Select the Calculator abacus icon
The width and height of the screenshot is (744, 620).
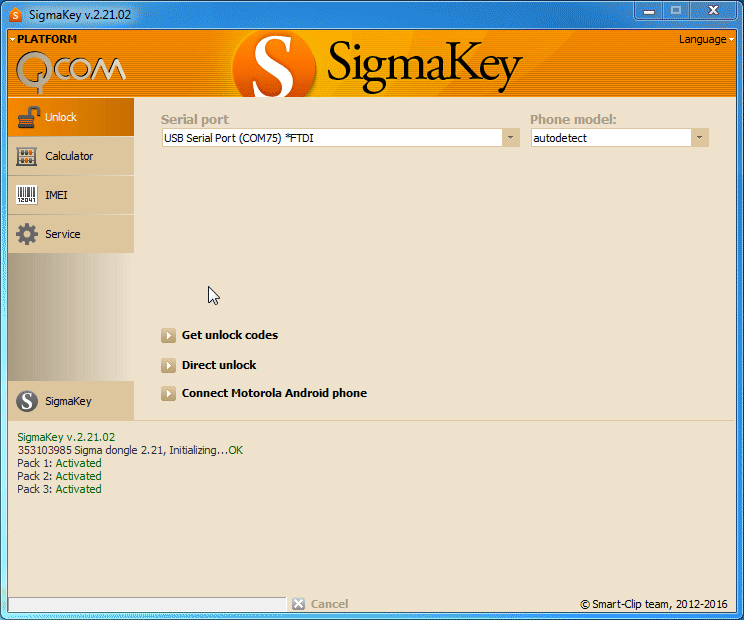coord(27,156)
